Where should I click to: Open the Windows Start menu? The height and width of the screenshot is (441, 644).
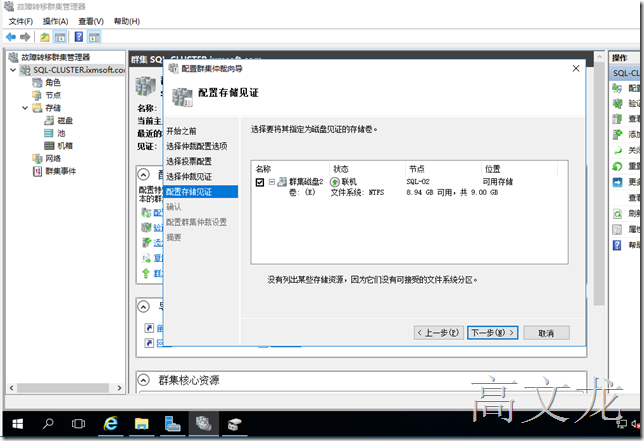tap(17, 423)
